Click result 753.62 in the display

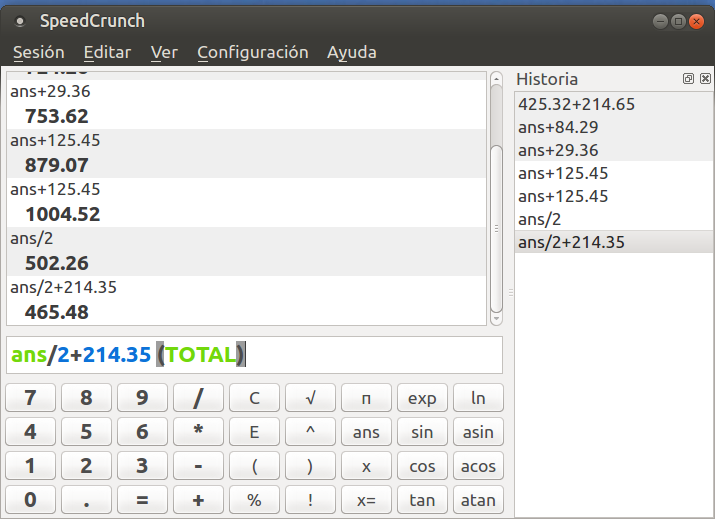tap(57, 116)
